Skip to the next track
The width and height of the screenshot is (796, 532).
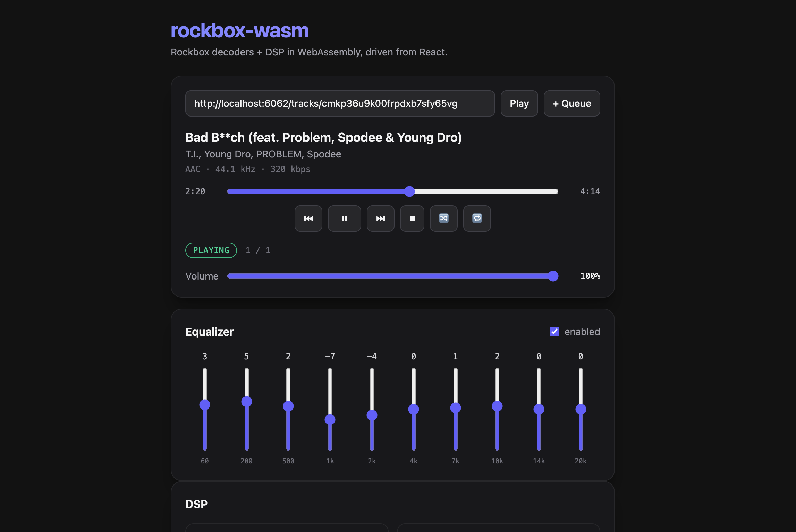click(x=380, y=218)
